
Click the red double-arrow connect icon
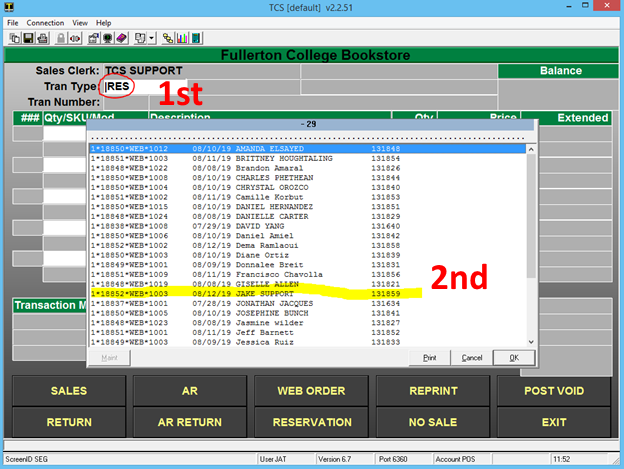[75, 38]
